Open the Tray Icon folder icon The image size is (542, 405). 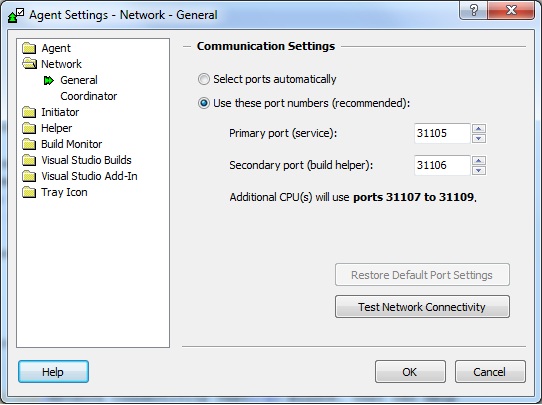[29, 192]
